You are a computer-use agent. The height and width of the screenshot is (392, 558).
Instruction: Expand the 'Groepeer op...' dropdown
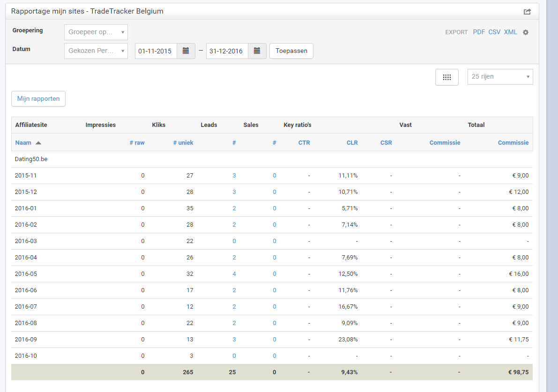click(96, 32)
